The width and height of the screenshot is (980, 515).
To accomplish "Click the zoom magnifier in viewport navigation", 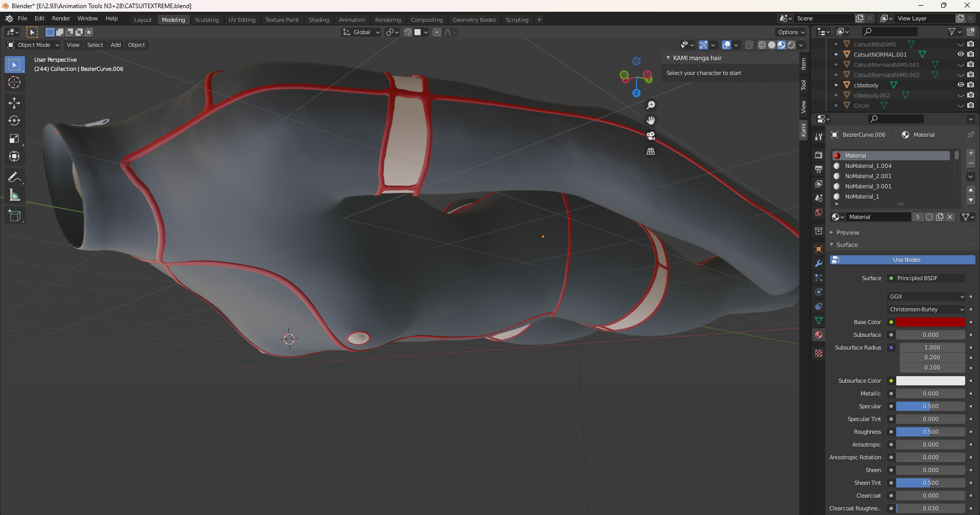I will 651,105.
